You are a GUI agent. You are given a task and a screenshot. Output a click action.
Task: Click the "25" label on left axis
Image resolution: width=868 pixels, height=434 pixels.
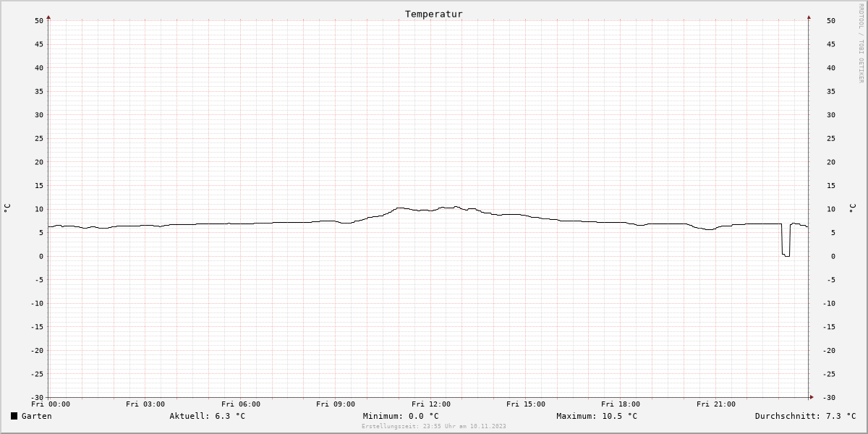tap(39, 138)
